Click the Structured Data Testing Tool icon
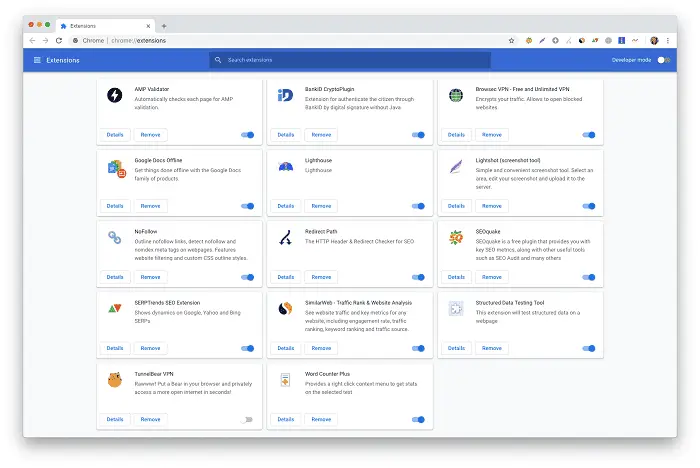 click(x=456, y=309)
